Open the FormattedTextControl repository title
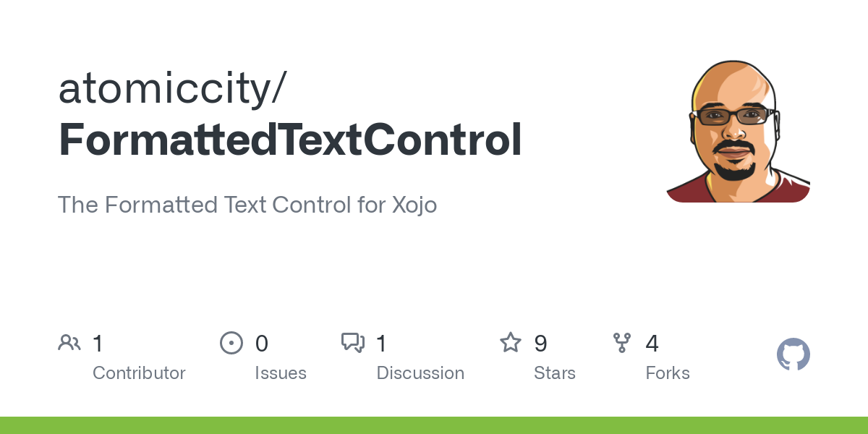868x434 pixels. 290,140
